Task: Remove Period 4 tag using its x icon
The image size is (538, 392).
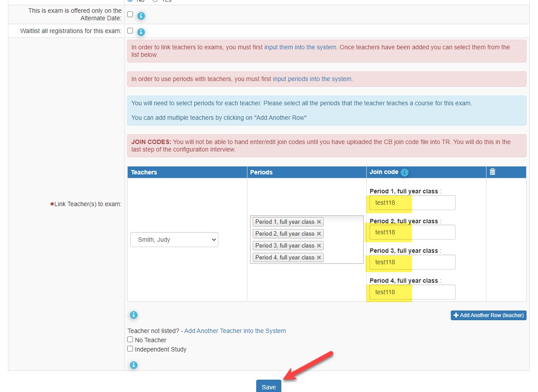Action: (319, 258)
